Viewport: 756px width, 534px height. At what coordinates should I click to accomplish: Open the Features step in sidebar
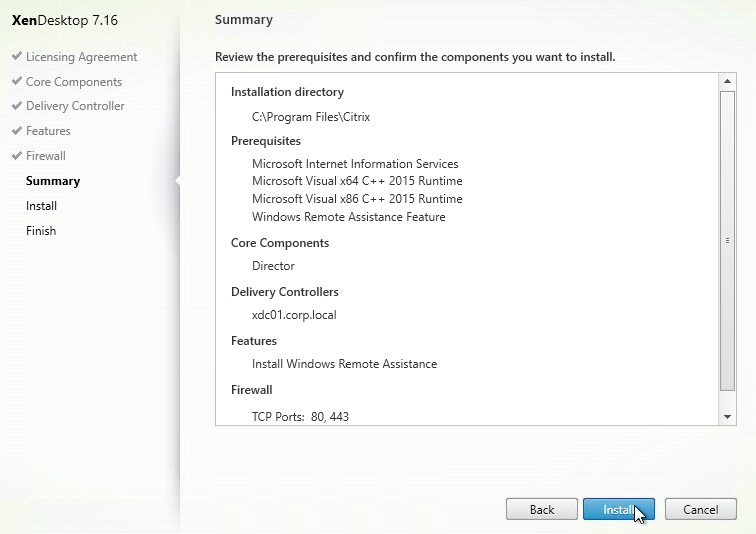[48, 131]
